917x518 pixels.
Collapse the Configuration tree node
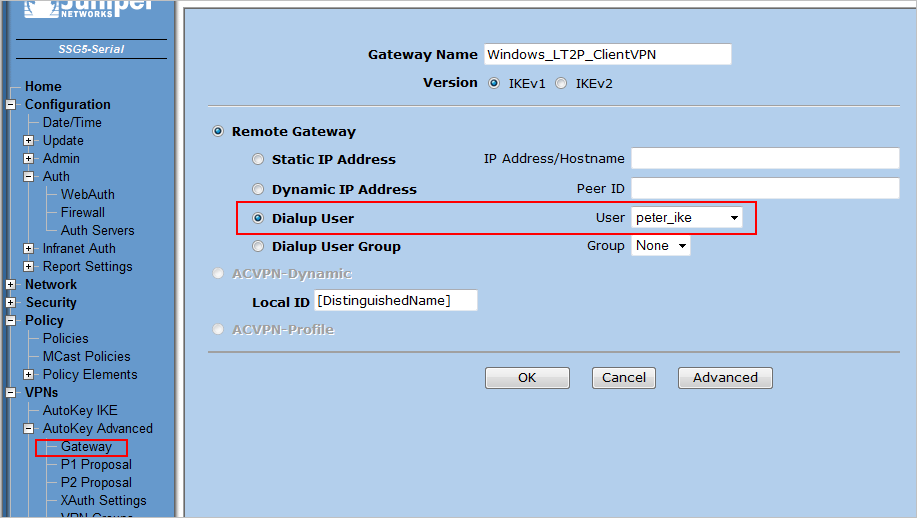click(11, 105)
